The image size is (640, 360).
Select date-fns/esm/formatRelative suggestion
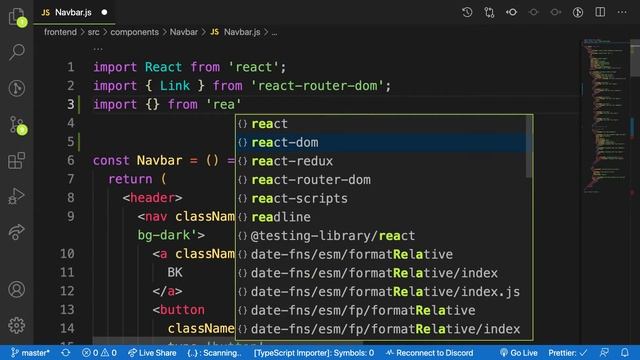coord(381,255)
